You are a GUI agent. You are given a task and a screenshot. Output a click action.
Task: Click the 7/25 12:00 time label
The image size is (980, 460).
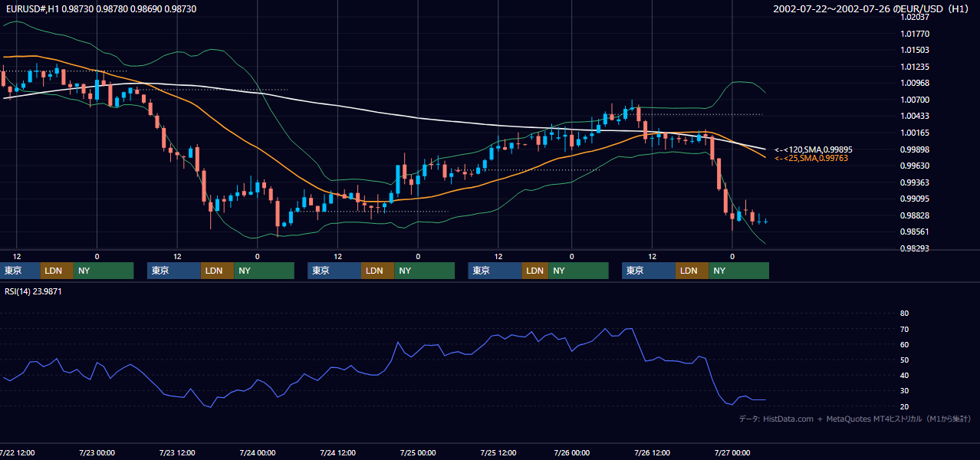pyautogui.click(x=498, y=452)
